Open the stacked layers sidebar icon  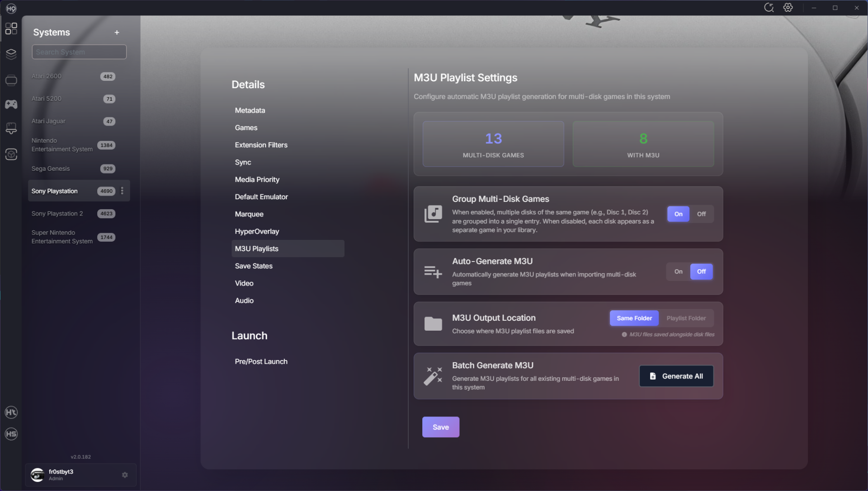pos(11,54)
